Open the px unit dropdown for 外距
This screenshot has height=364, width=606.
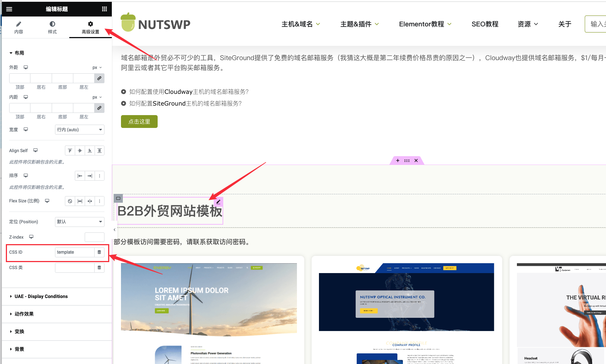coord(96,67)
